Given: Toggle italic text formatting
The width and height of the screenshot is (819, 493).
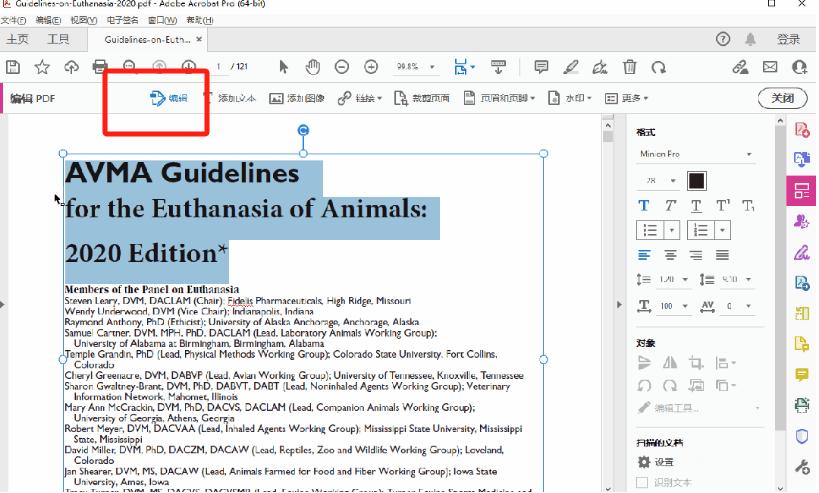Looking at the screenshot, I should pyautogui.click(x=670, y=206).
